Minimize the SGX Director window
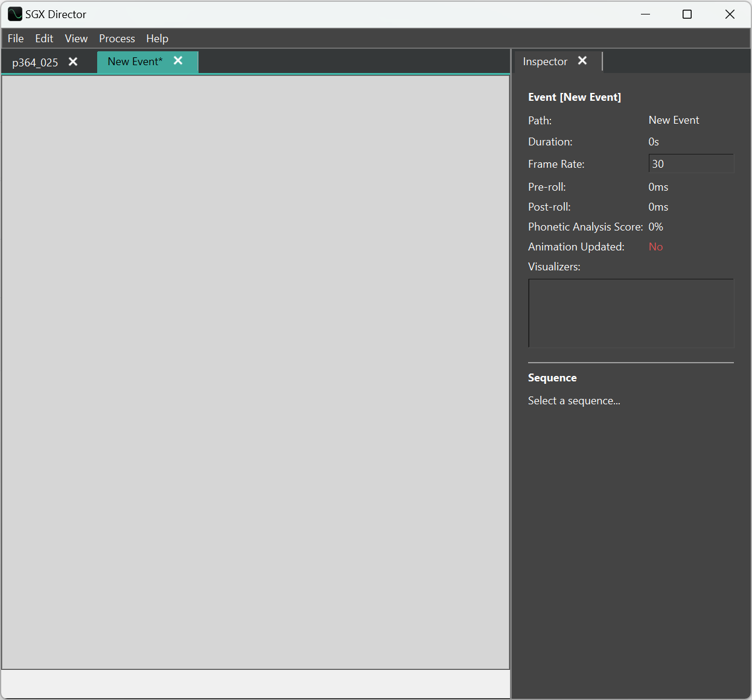Screen dimensions: 752x700 pos(645,14)
